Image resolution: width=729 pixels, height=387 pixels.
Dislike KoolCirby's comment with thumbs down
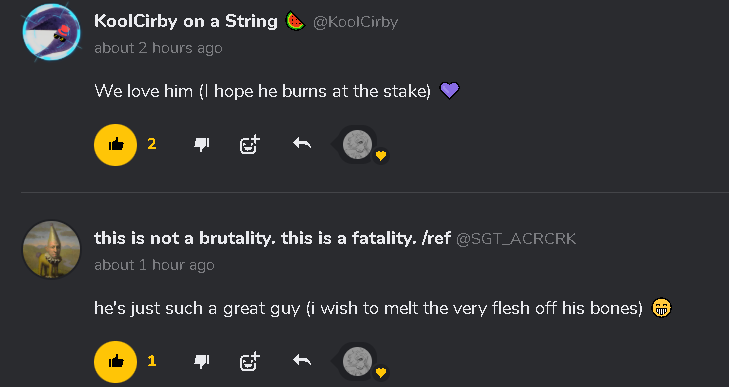[x=202, y=145]
